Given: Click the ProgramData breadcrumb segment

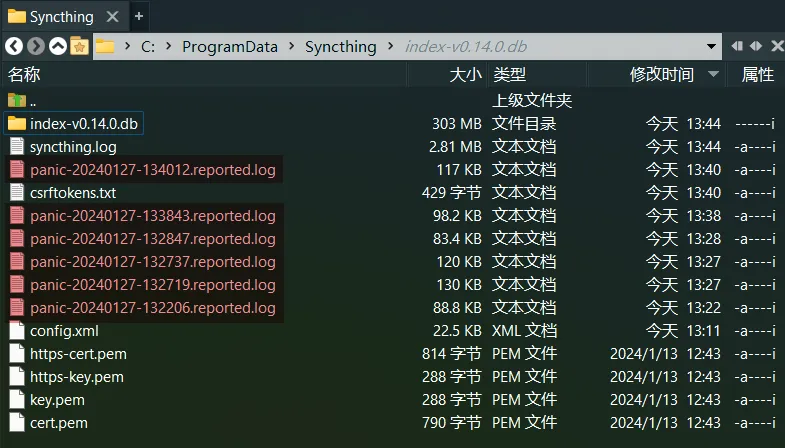Looking at the screenshot, I should click(x=230, y=47).
